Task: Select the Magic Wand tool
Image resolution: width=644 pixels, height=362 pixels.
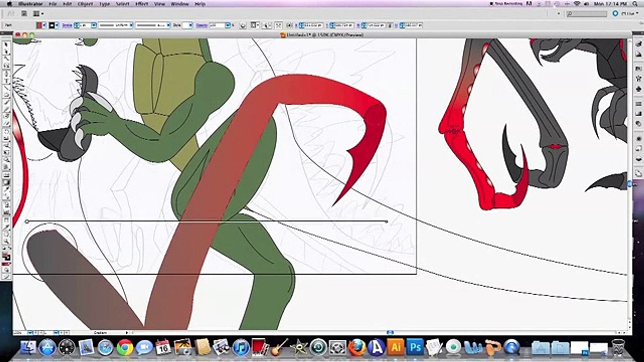Action: 7,58
